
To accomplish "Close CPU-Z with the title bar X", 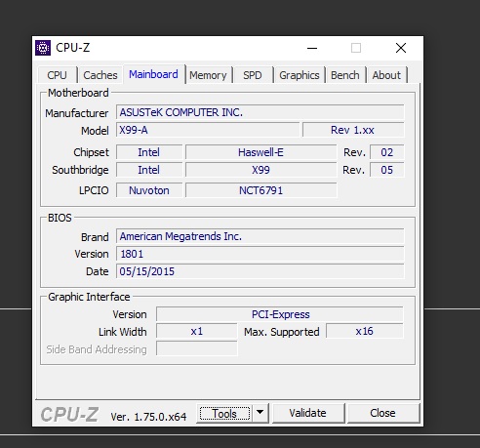I will point(401,48).
